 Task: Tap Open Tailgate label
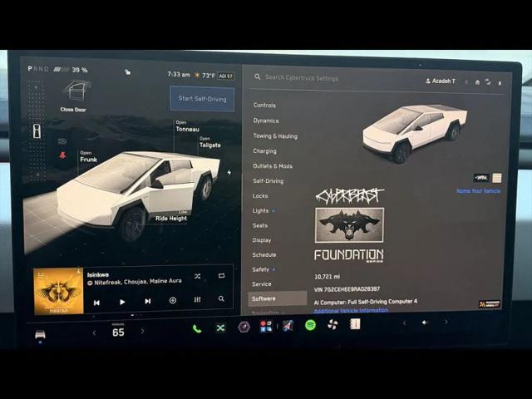(210, 142)
